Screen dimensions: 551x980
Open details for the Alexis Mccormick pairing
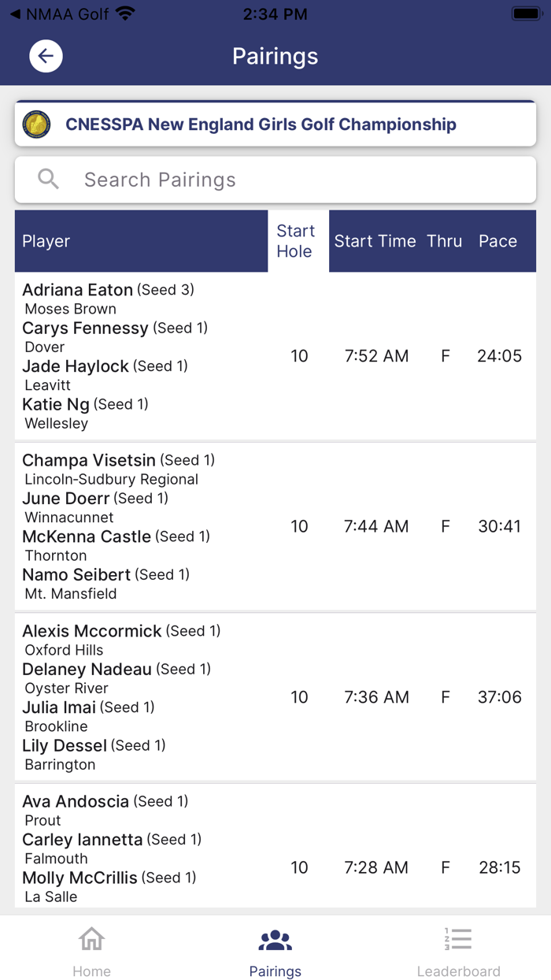tap(275, 696)
